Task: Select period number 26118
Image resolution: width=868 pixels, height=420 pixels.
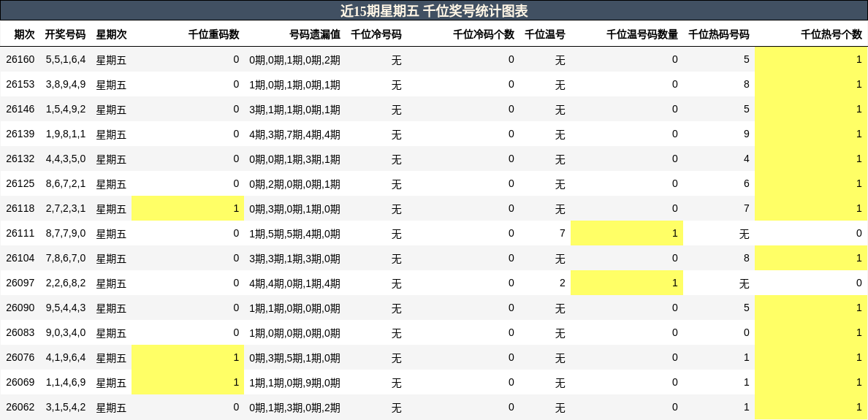Action: [20, 208]
